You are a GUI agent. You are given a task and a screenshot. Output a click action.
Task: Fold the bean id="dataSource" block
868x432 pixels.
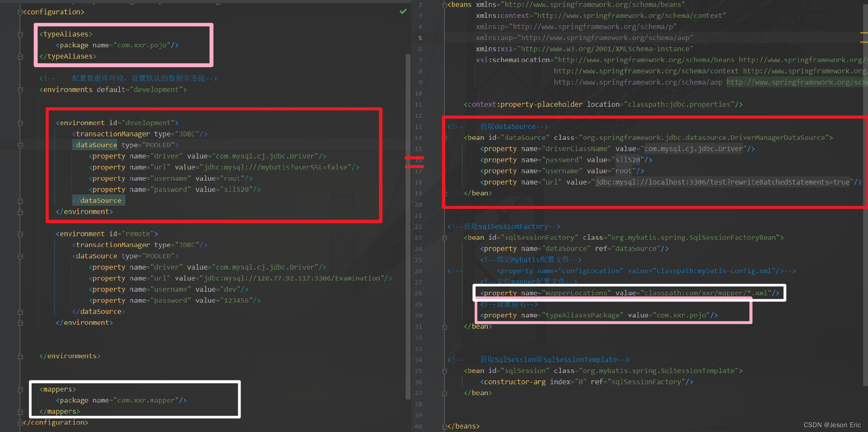click(x=445, y=138)
